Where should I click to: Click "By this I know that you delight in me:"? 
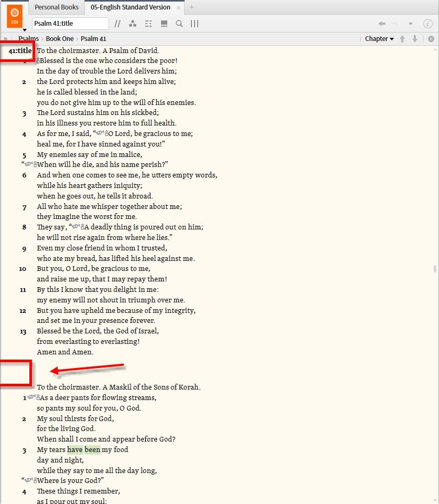(x=98, y=289)
